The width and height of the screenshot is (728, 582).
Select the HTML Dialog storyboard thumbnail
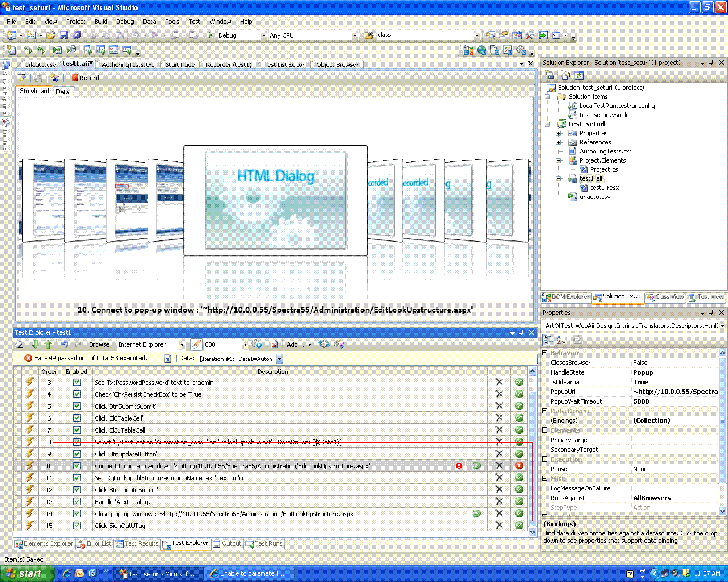point(275,200)
